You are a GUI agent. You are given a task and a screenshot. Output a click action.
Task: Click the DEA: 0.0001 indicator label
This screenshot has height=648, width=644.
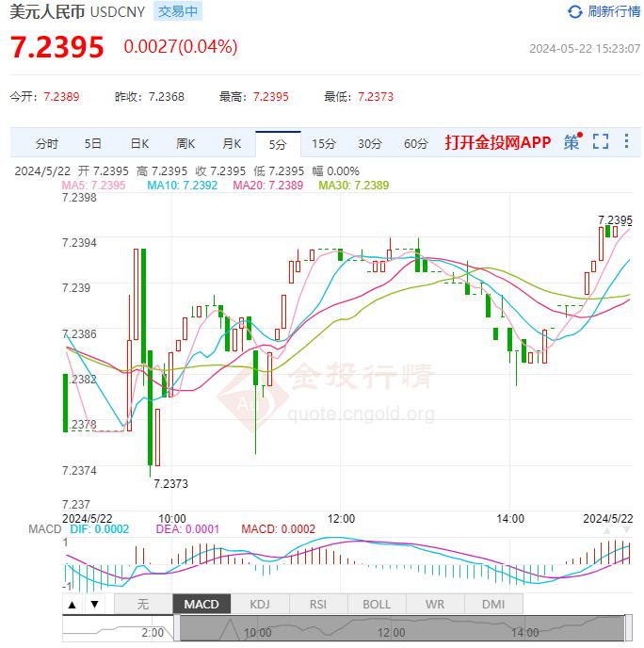(187, 529)
